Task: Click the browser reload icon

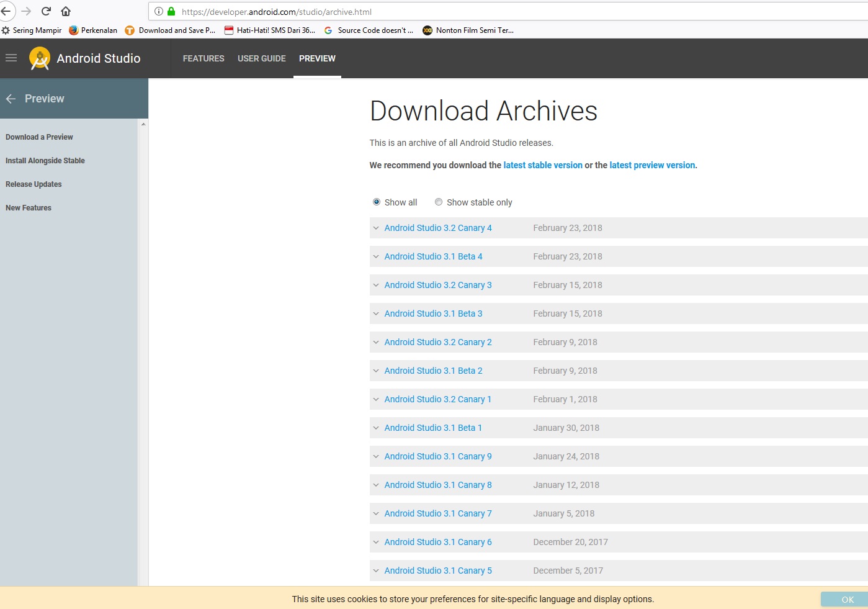Action: click(46, 11)
